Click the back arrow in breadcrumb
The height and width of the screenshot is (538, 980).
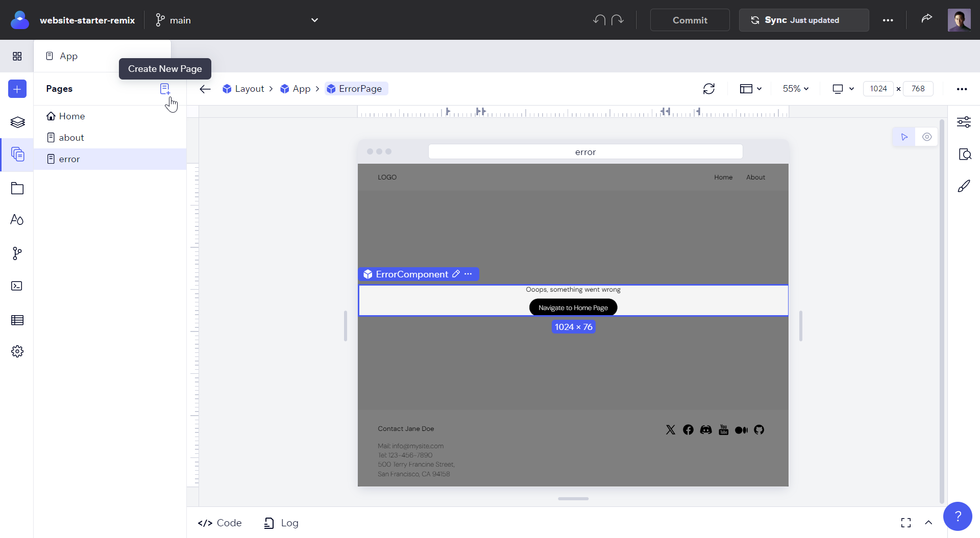coord(205,89)
